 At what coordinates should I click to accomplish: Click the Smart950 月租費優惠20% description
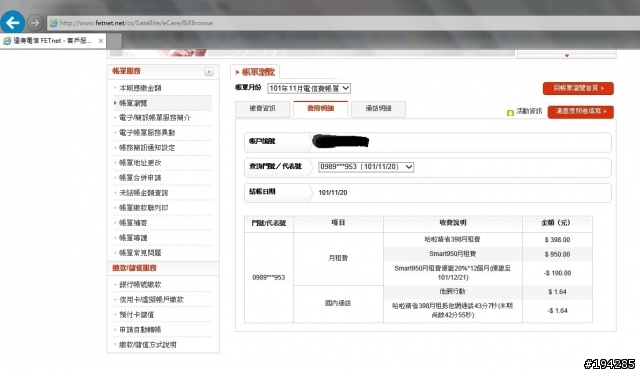[x=453, y=273]
